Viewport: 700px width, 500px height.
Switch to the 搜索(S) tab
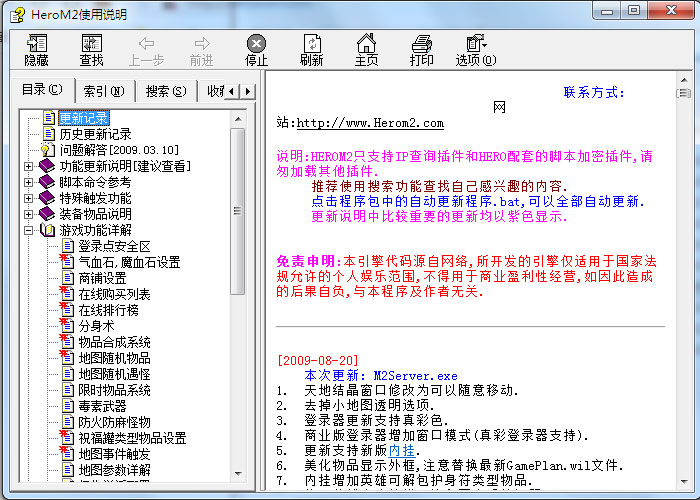[x=166, y=92]
